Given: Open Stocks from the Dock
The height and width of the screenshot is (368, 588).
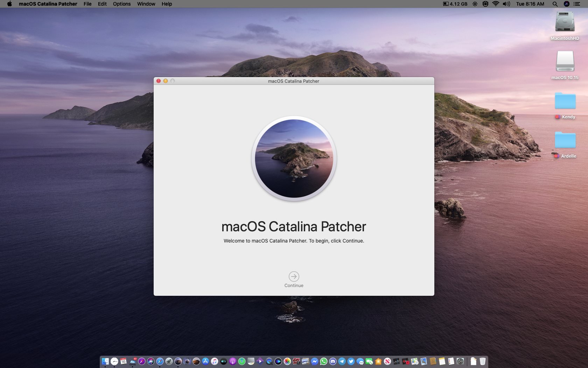Looking at the screenshot, I should point(397,361).
